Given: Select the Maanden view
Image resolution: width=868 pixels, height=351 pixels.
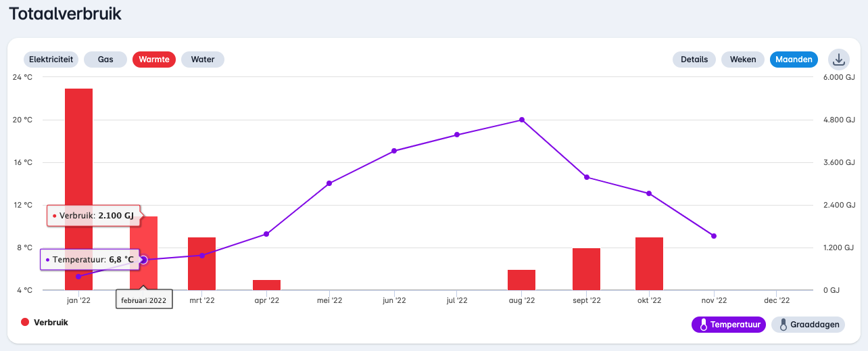Looking at the screenshot, I should 794,60.
